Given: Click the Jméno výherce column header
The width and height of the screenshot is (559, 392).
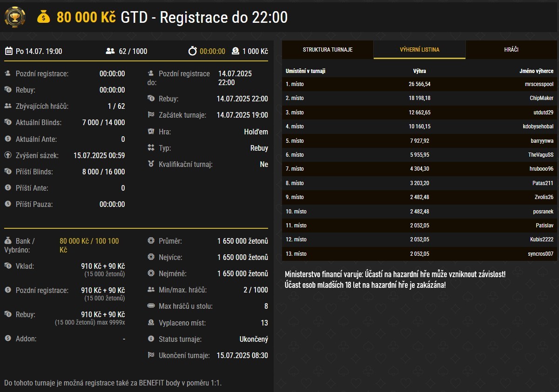Looking at the screenshot, I should [536, 71].
